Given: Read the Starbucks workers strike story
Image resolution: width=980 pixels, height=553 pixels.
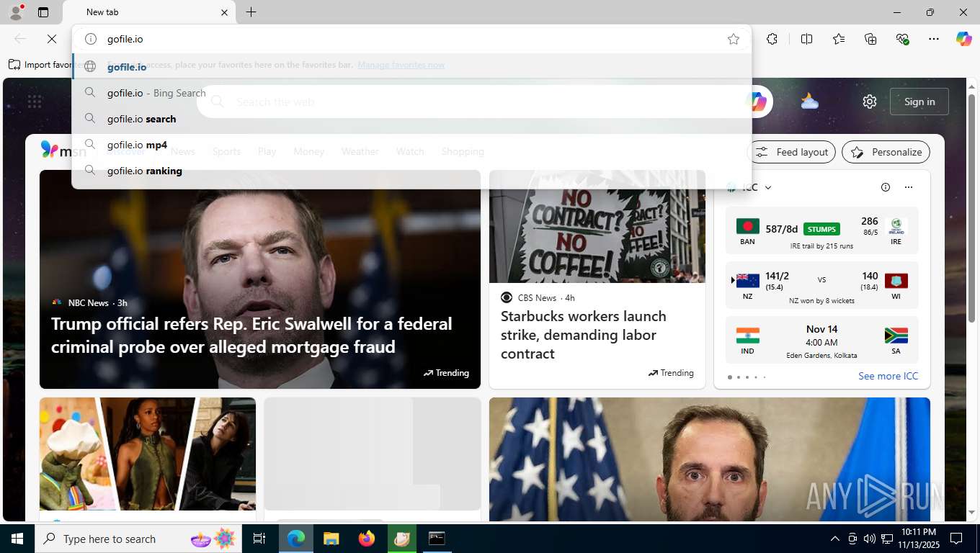Looking at the screenshot, I should click(584, 335).
